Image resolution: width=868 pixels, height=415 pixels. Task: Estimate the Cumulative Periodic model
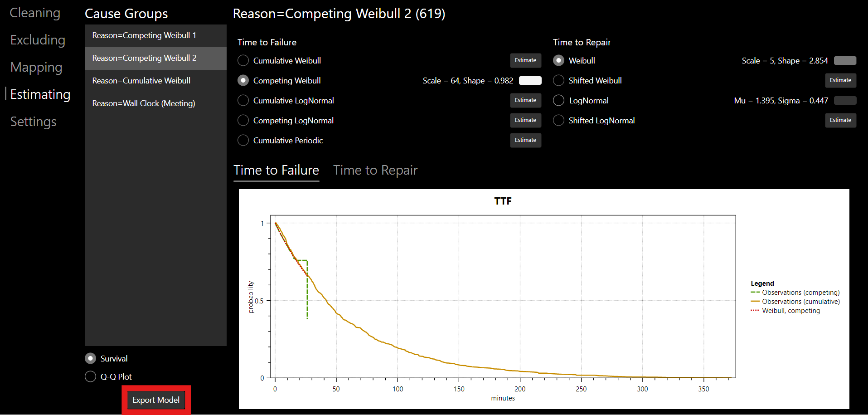click(x=525, y=140)
